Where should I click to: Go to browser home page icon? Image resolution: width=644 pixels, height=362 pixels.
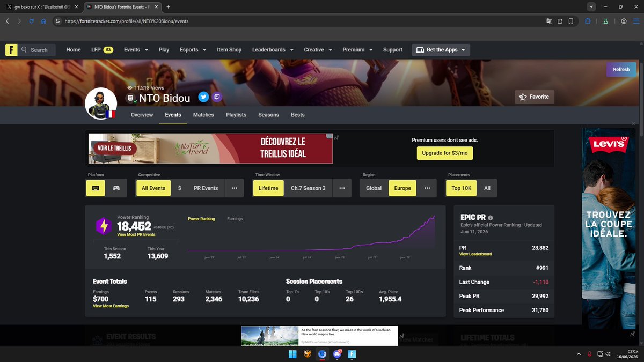pyautogui.click(x=43, y=21)
